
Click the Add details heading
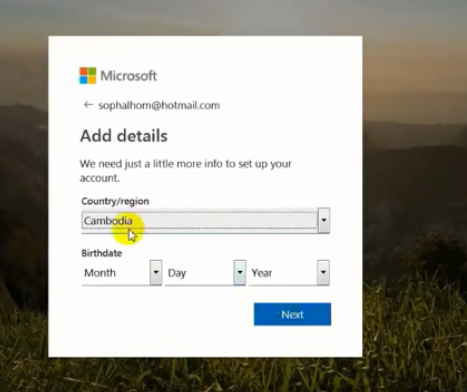pos(124,136)
